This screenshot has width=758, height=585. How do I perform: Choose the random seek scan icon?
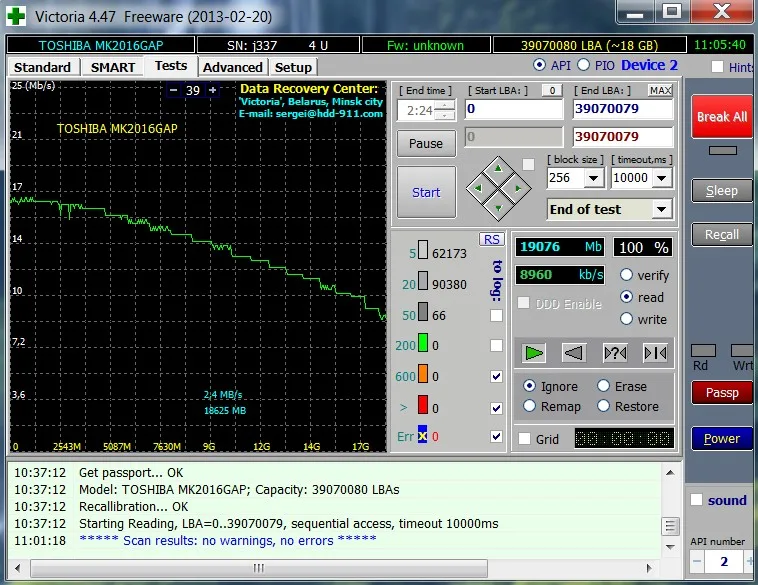614,352
